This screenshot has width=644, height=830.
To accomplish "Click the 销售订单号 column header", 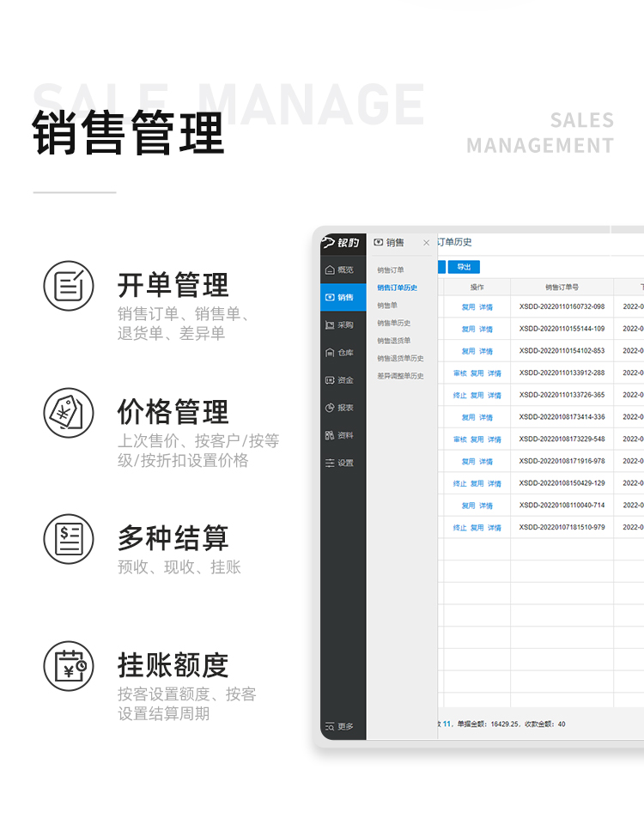I will [x=562, y=287].
